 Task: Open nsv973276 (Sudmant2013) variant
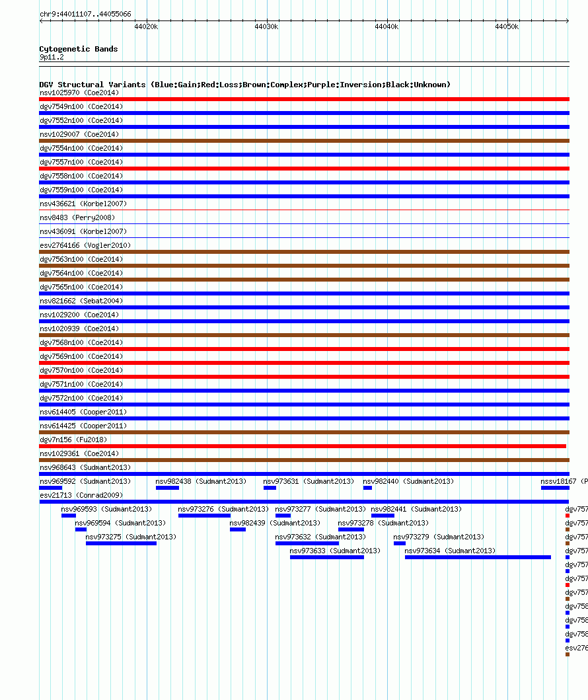(223, 509)
